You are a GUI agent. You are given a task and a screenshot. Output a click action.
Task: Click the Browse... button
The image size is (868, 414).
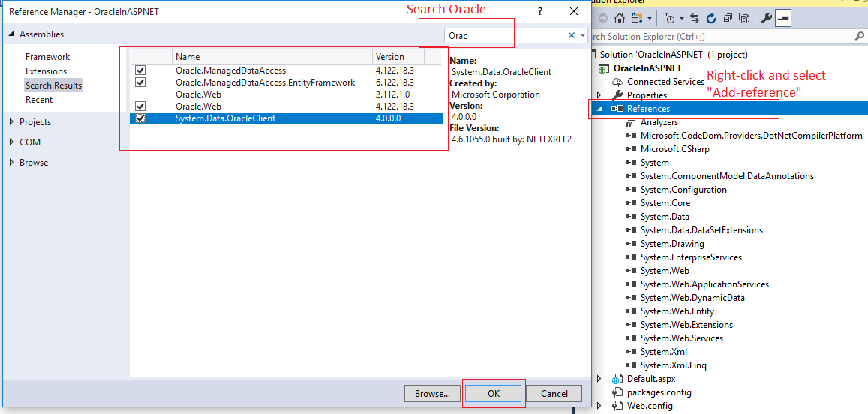(432, 394)
